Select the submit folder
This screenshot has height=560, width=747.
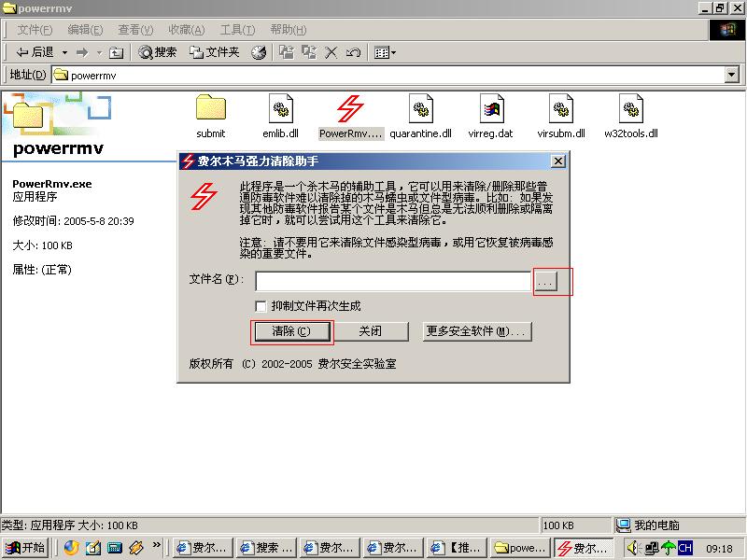[x=211, y=117]
